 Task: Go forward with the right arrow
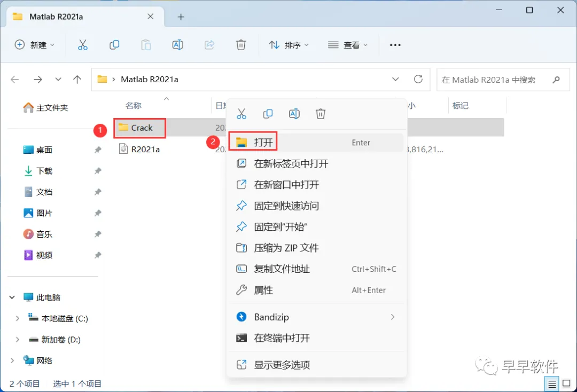click(x=37, y=80)
